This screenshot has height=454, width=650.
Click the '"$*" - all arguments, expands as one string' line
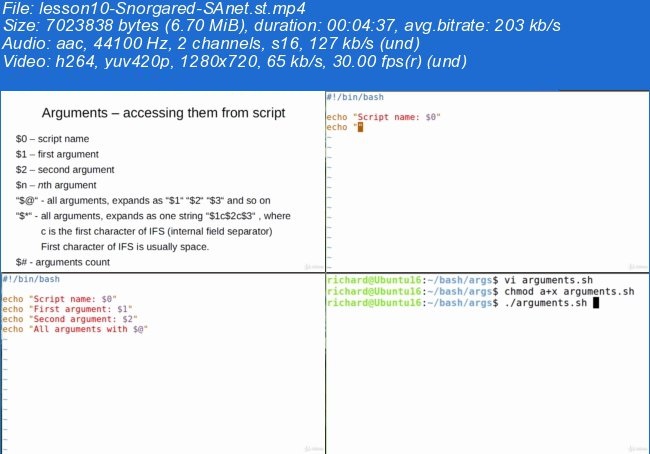tap(153, 216)
